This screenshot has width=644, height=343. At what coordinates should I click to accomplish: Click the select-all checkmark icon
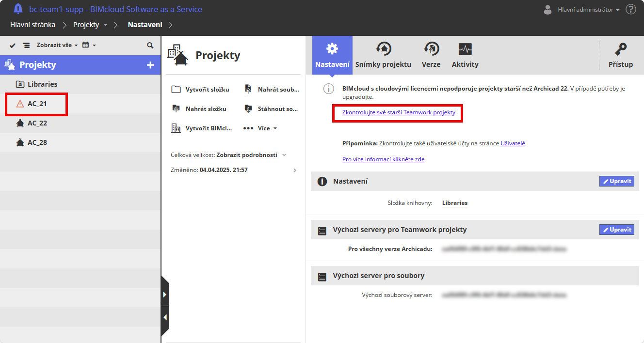(x=13, y=45)
